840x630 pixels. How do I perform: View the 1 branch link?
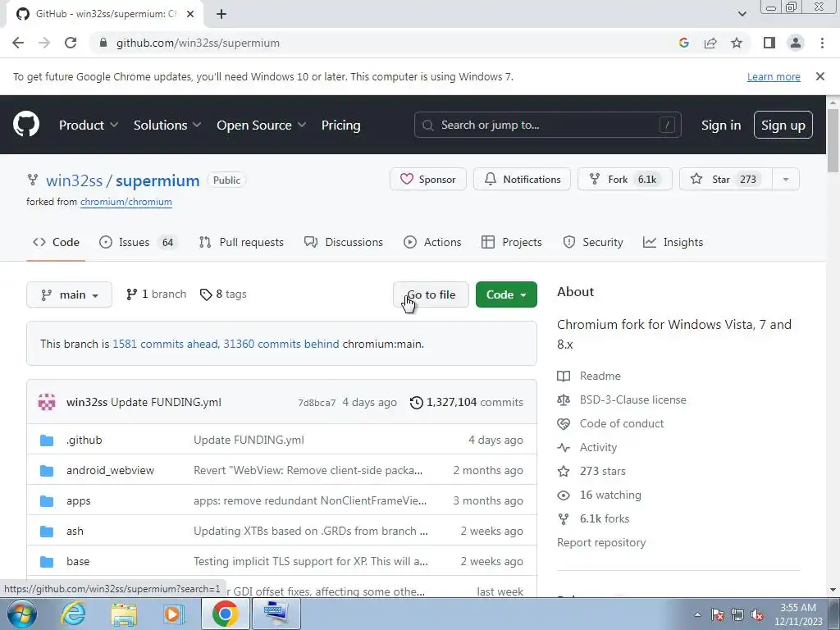point(156,294)
